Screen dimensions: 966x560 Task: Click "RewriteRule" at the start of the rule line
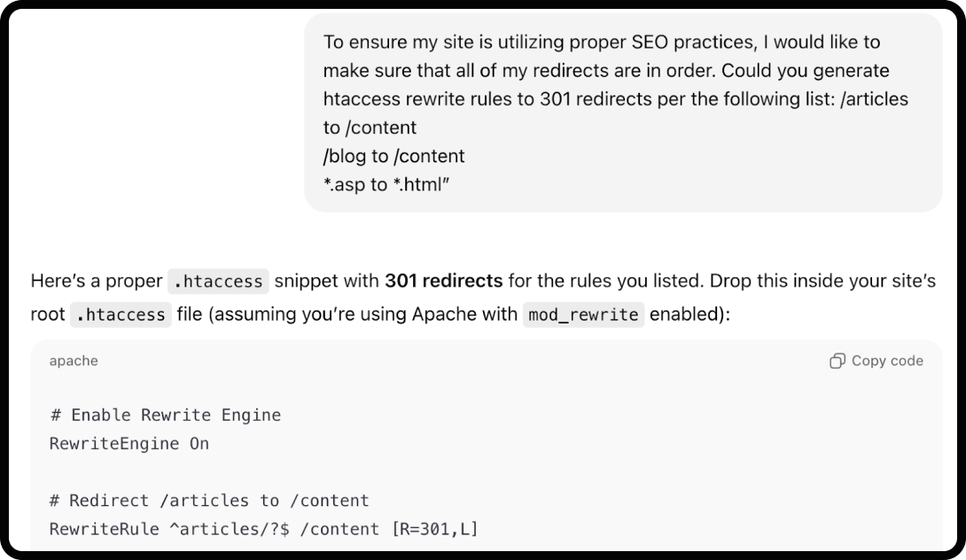103,530
